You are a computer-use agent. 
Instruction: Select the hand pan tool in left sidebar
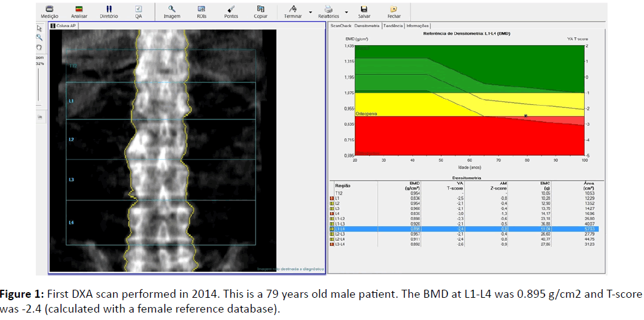pyautogui.click(x=39, y=46)
